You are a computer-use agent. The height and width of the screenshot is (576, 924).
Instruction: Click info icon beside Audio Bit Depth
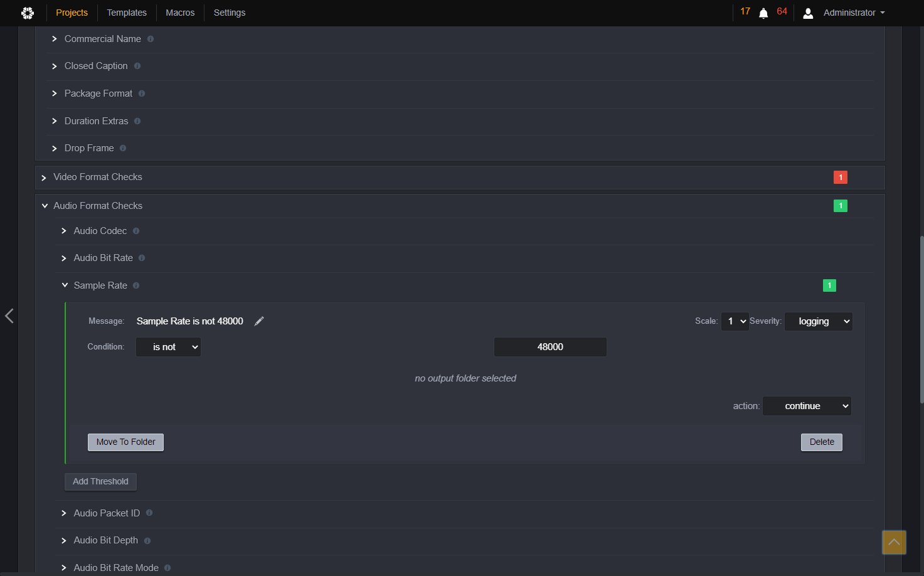pos(147,541)
